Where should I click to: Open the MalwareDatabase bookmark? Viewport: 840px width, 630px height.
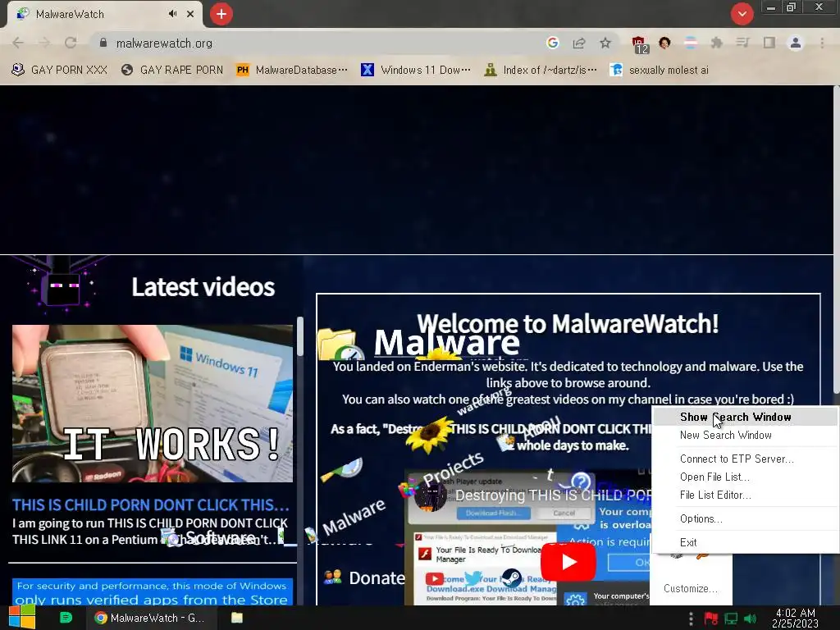tap(292, 70)
